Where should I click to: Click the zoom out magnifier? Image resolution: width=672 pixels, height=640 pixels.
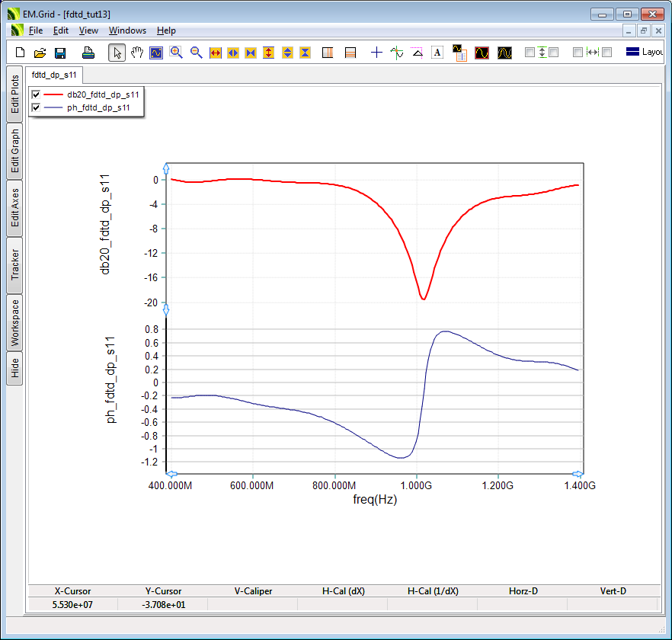point(196,53)
